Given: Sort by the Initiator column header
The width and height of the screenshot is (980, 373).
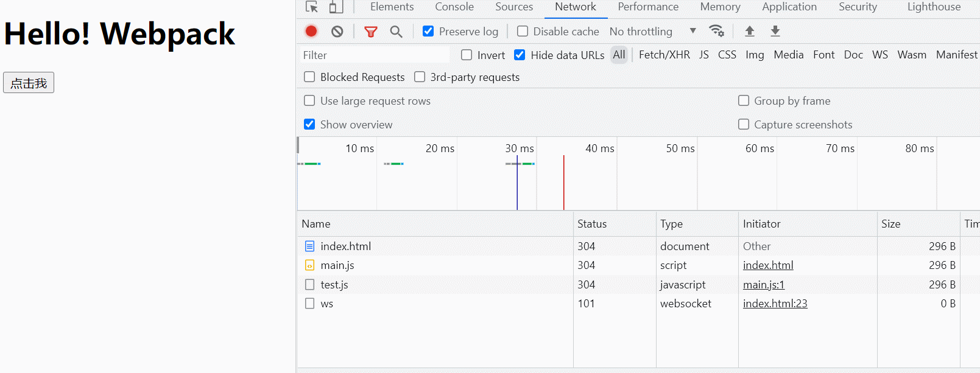Looking at the screenshot, I should (x=808, y=224).
